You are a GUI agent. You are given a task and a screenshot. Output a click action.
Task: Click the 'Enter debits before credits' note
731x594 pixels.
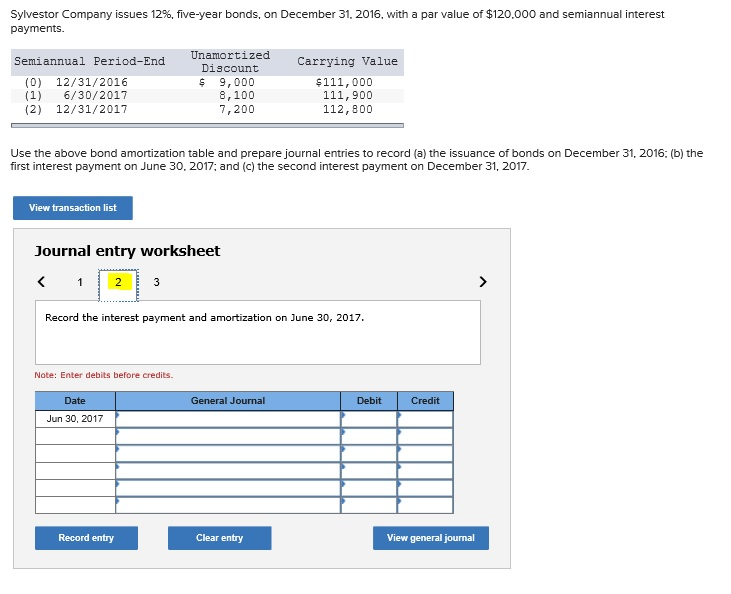(x=103, y=375)
